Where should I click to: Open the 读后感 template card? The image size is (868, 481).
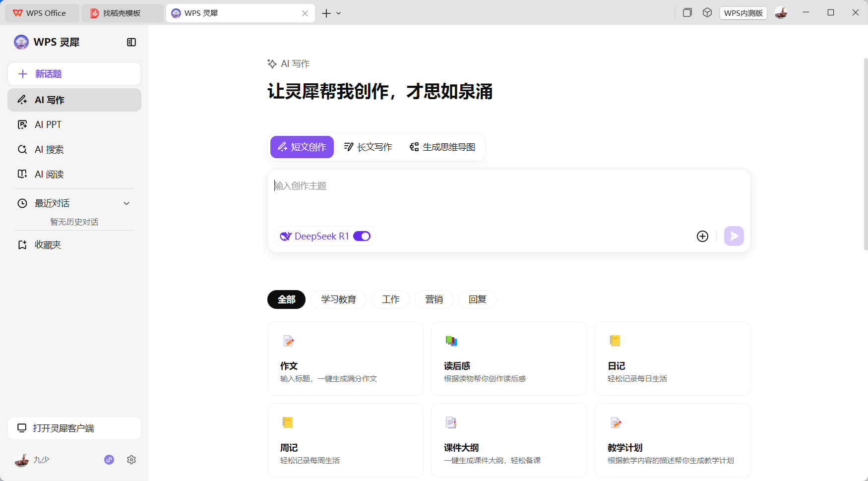509,359
